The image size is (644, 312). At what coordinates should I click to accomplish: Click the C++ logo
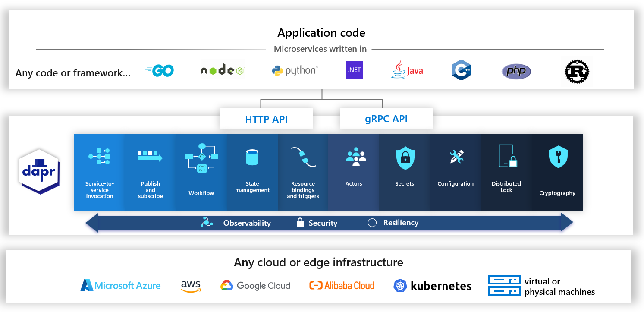461,70
